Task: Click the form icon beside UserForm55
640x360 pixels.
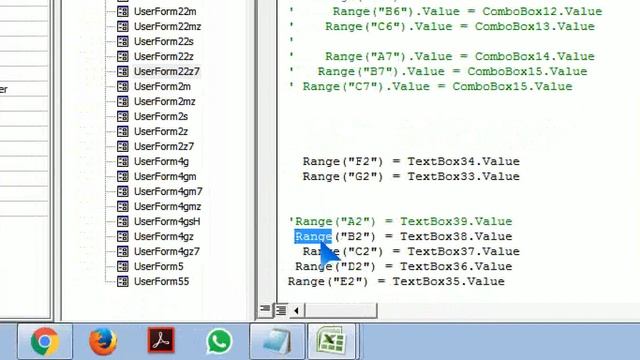Action: coord(123,281)
